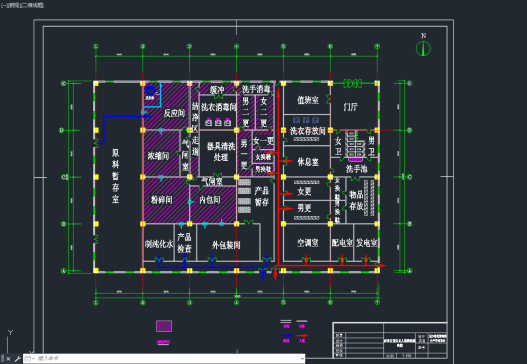
Task: Click the 男卫 room label
Action: pyautogui.click(x=371, y=145)
